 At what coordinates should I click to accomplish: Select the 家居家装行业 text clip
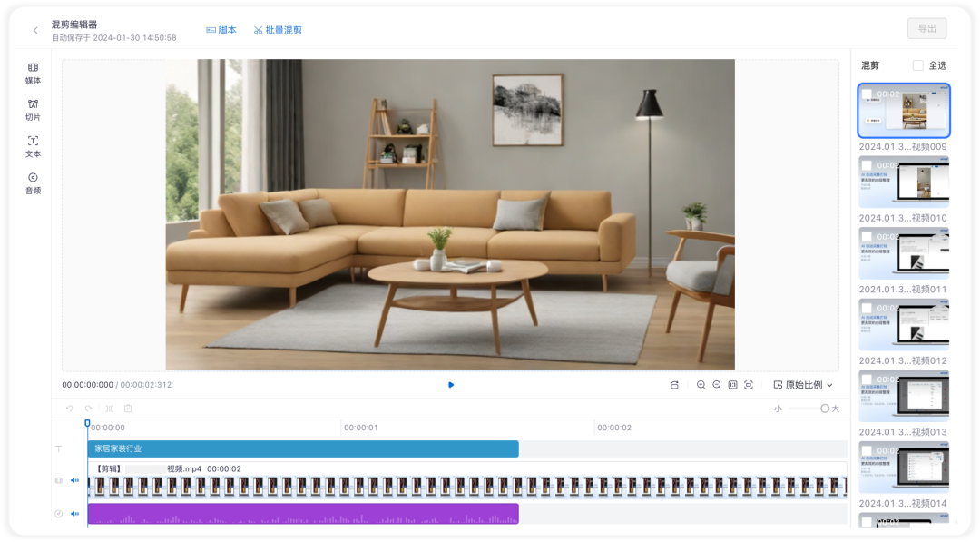[303, 448]
